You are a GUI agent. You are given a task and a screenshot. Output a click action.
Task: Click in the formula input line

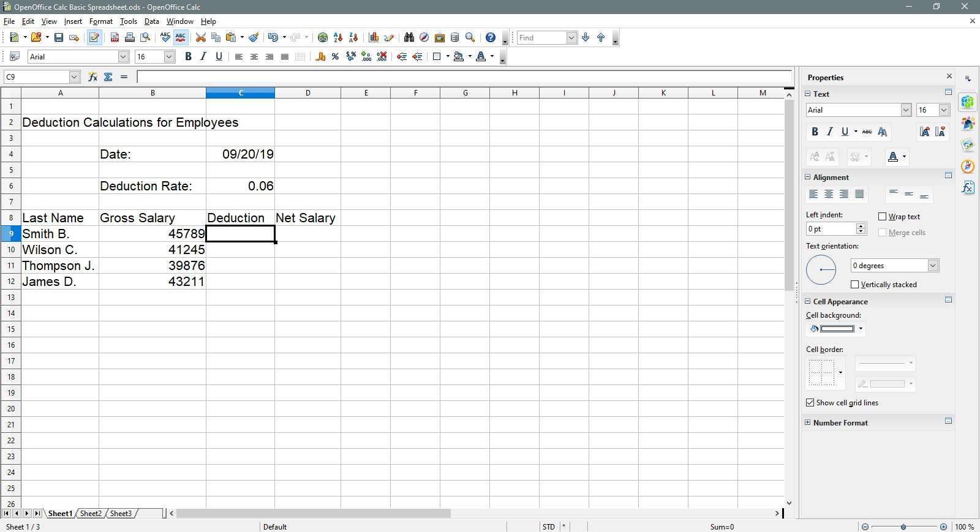click(x=464, y=77)
